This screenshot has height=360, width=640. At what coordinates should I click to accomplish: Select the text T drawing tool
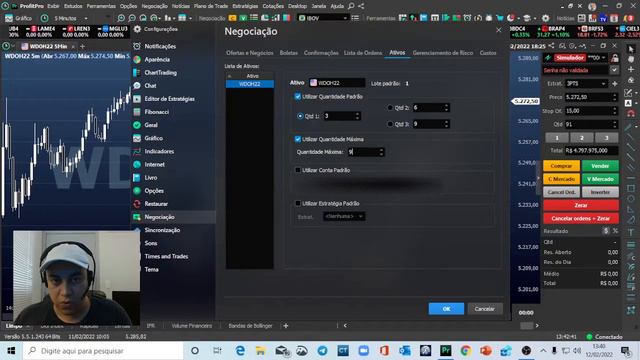[631, 232]
